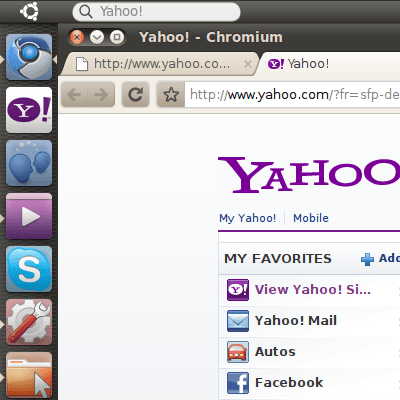Minimize the Chromium window

[x=97, y=37]
